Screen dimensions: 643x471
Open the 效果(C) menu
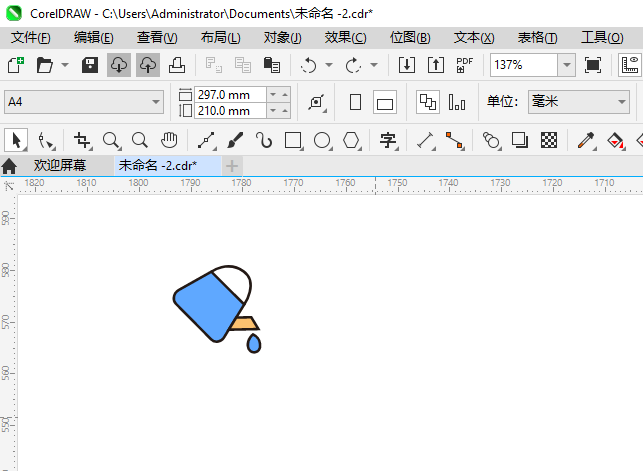345,38
